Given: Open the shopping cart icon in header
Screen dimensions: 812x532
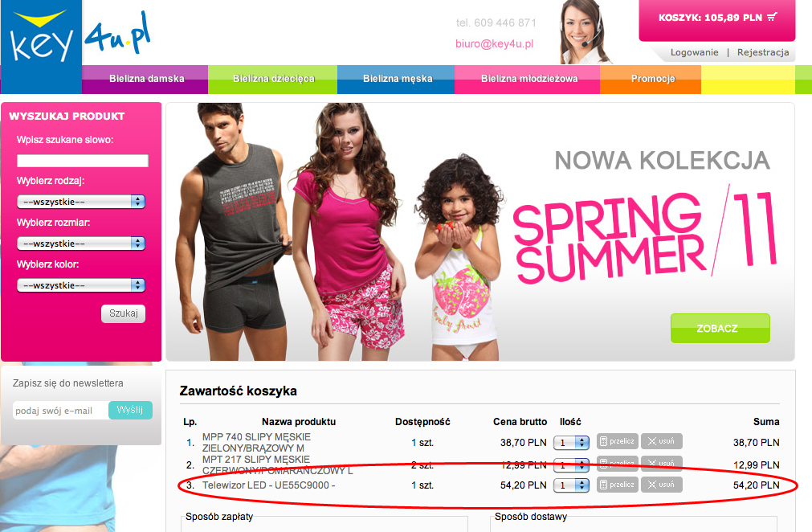Looking at the screenshot, I should [772, 17].
